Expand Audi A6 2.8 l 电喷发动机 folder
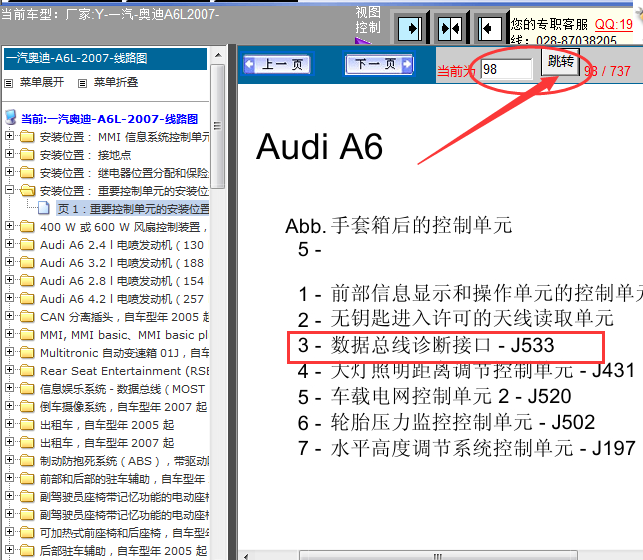 point(9,280)
